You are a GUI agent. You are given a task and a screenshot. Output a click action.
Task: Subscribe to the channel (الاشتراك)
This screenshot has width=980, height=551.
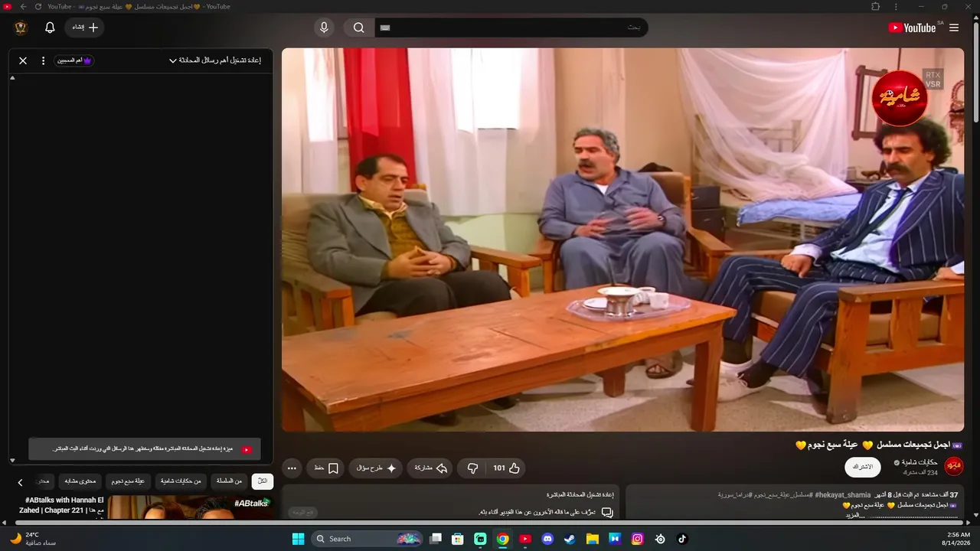tap(863, 467)
